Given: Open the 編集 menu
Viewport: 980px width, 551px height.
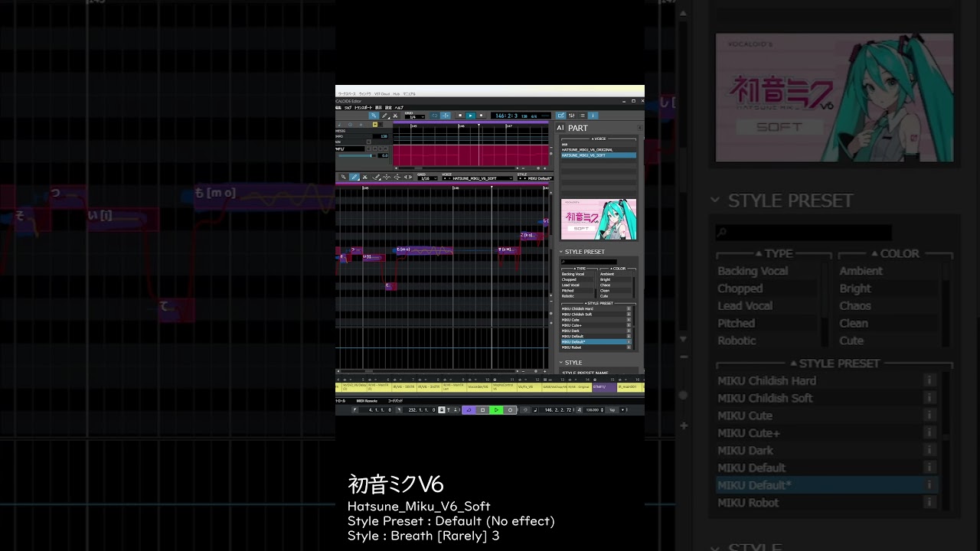Looking at the screenshot, I should [338, 108].
